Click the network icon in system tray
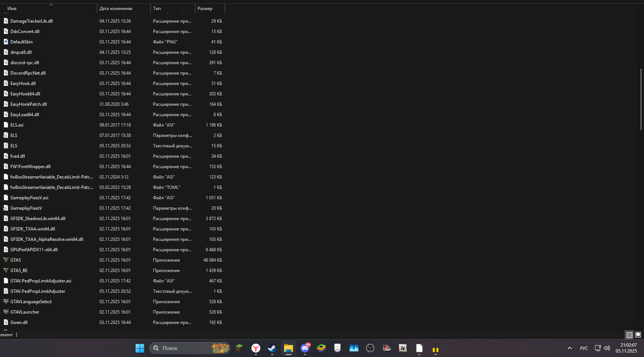 598,348
